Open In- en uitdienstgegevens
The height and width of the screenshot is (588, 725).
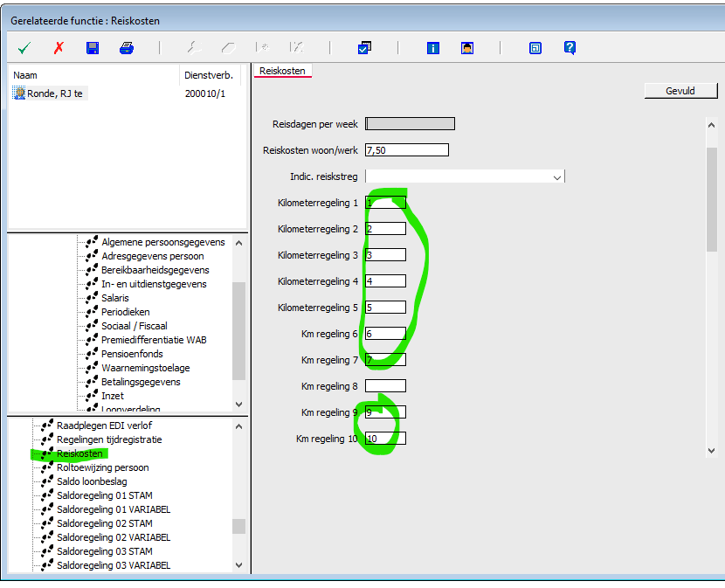pyautogui.click(x=154, y=284)
